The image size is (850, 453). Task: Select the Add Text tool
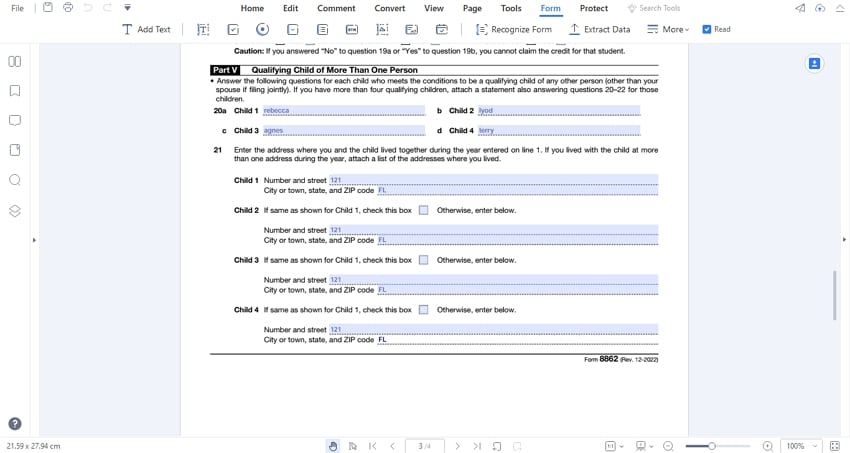point(146,29)
